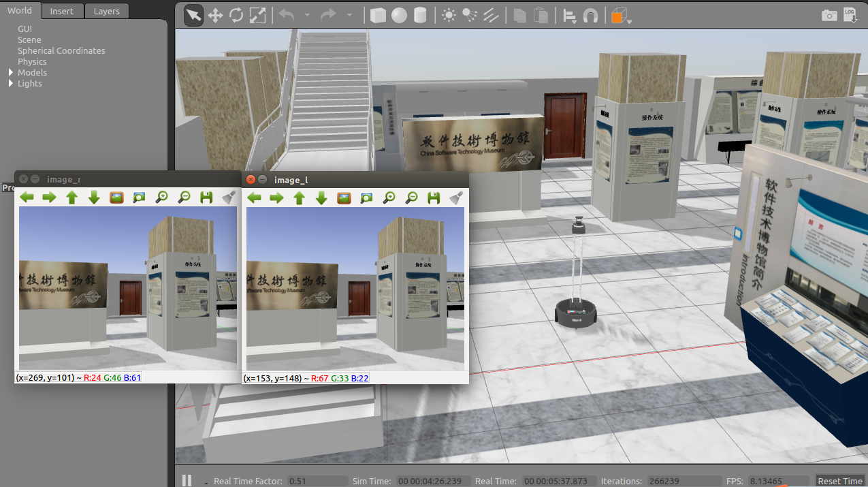This screenshot has height=487, width=868.
Task: Expand the Models tree node
Action: click(11, 72)
